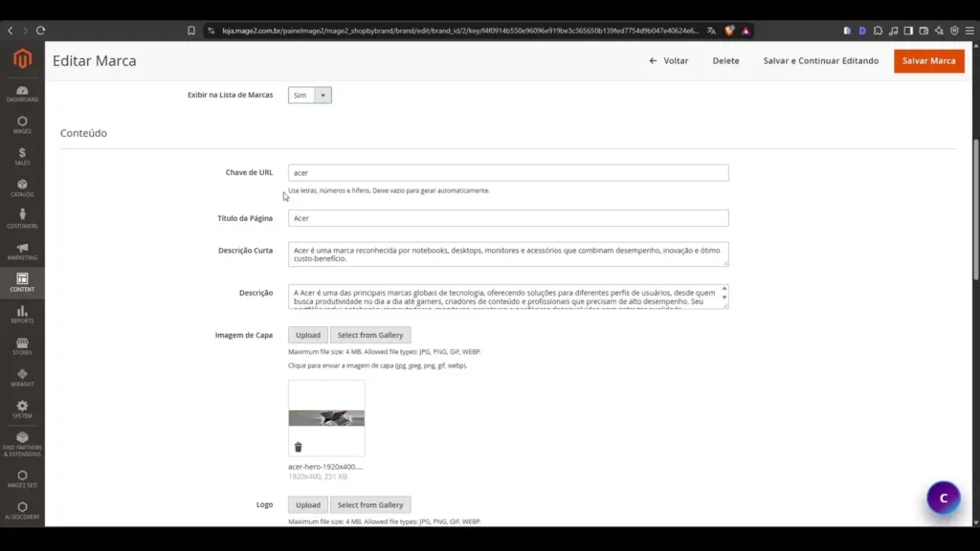This screenshot has height=551, width=980.
Task: Open the browser wallet icon
Action: click(x=924, y=31)
